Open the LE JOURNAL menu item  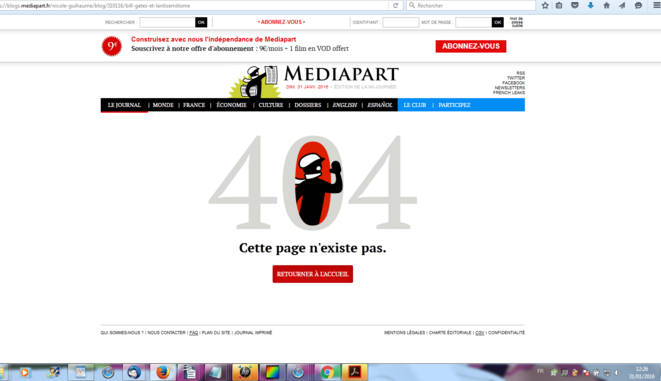pyautogui.click(x=124, y=105)
